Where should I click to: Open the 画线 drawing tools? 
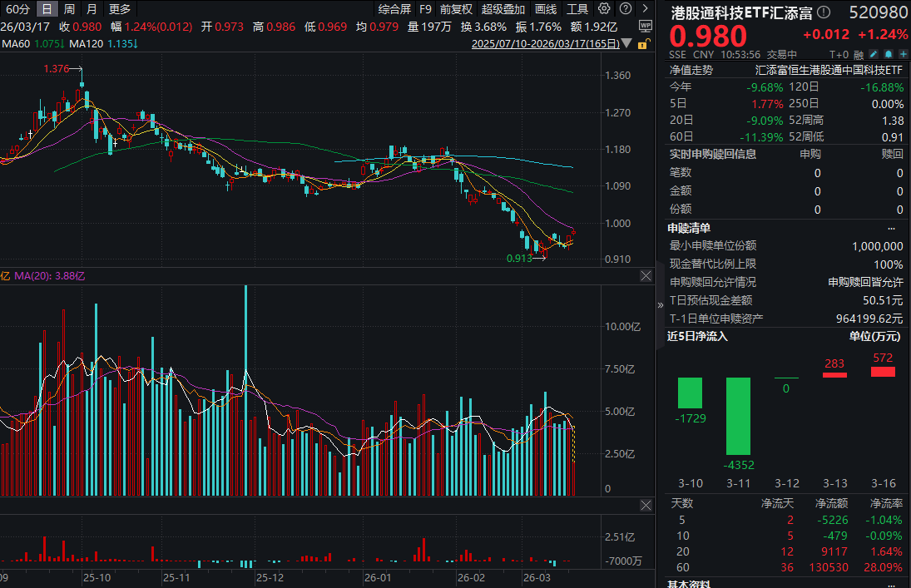click(545, 9)
